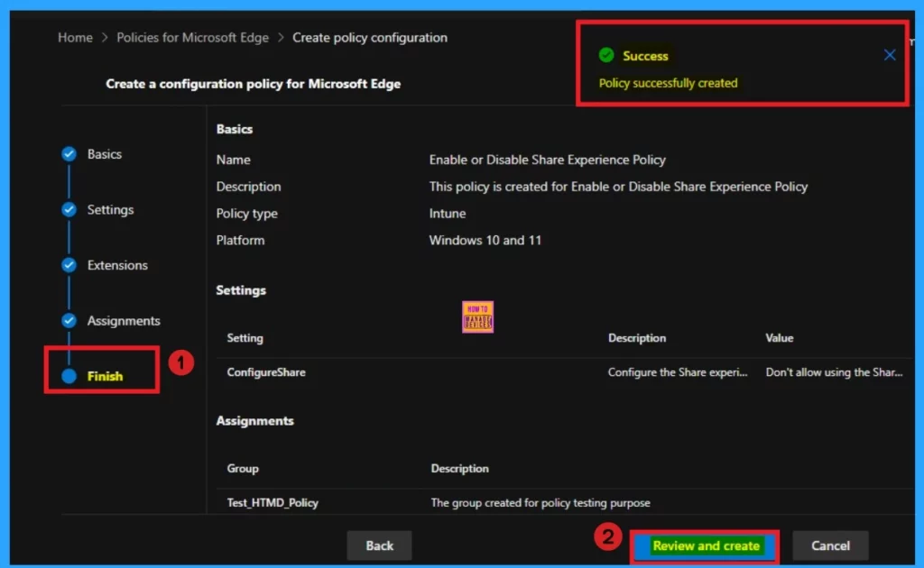Image resolution: width=924 pixels, height=568 pixels.
Task: Click the policy description text value
Action: click(x=617, y=187)
